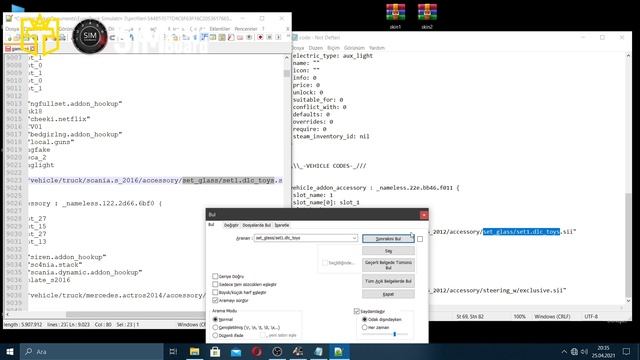Click the record macro icon in Notepad++ toolbar
This screenshot has height=360, width=640.
tap(260, 38)
